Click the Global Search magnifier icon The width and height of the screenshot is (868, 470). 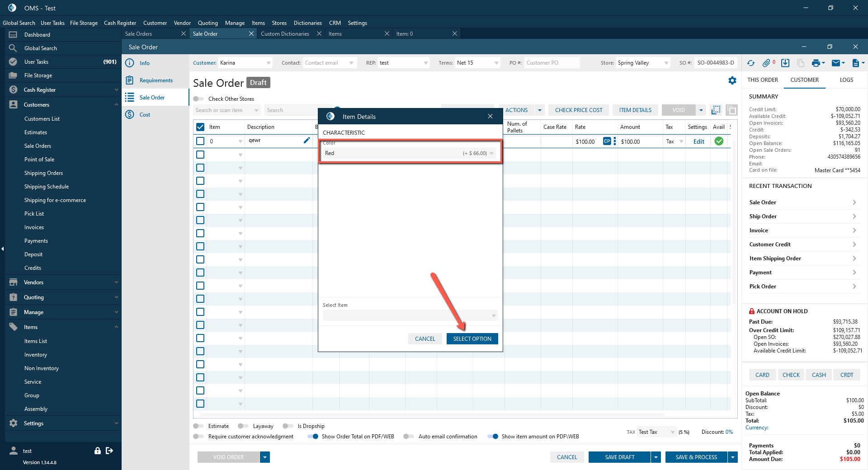pos(13,48)
